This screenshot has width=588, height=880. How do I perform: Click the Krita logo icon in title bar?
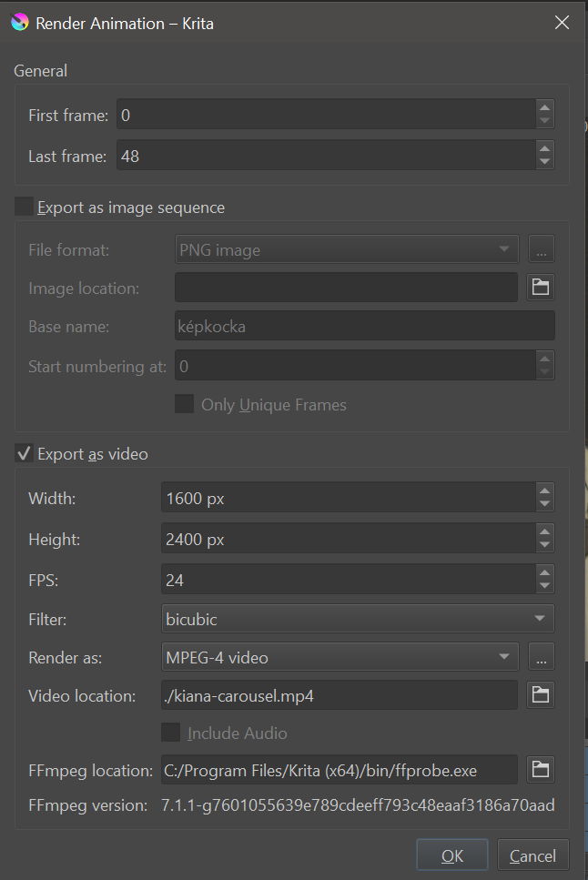click(20, 23)
